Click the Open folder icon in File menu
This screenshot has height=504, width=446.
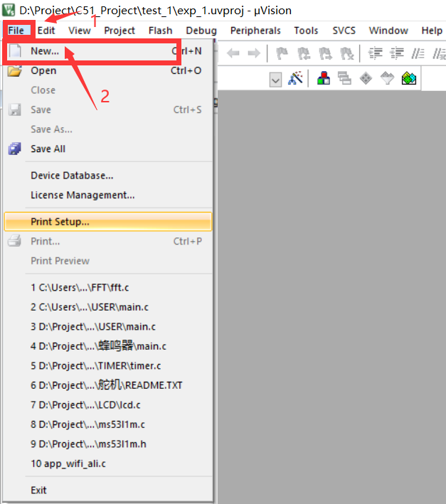coord(15,70)
